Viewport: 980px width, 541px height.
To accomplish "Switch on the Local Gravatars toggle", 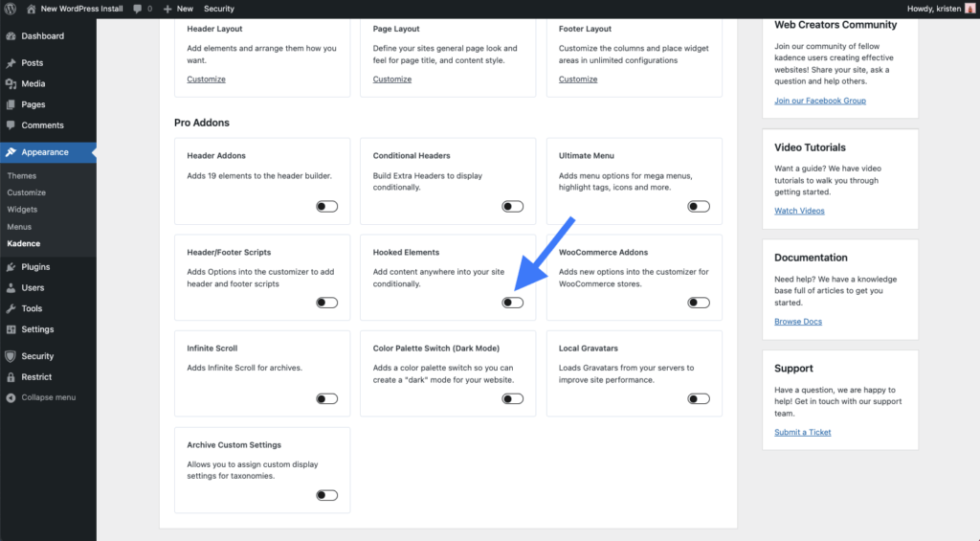I will pos(699,399).
